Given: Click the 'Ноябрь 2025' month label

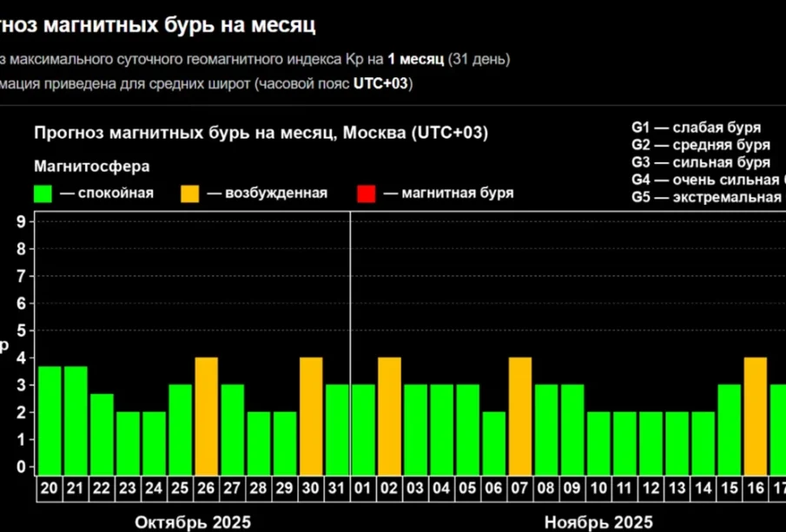Looking at the screenshot, I should coord(598,522).
